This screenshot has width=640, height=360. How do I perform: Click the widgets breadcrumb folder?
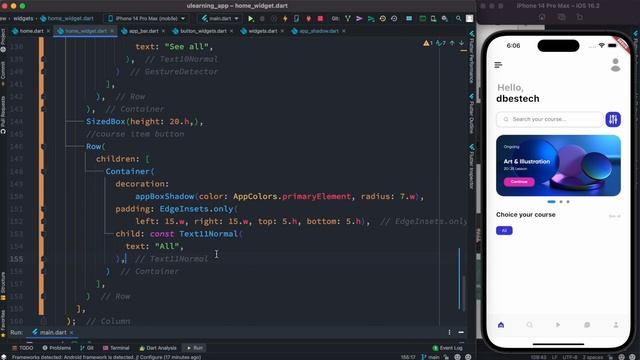[x=23, y=18]
